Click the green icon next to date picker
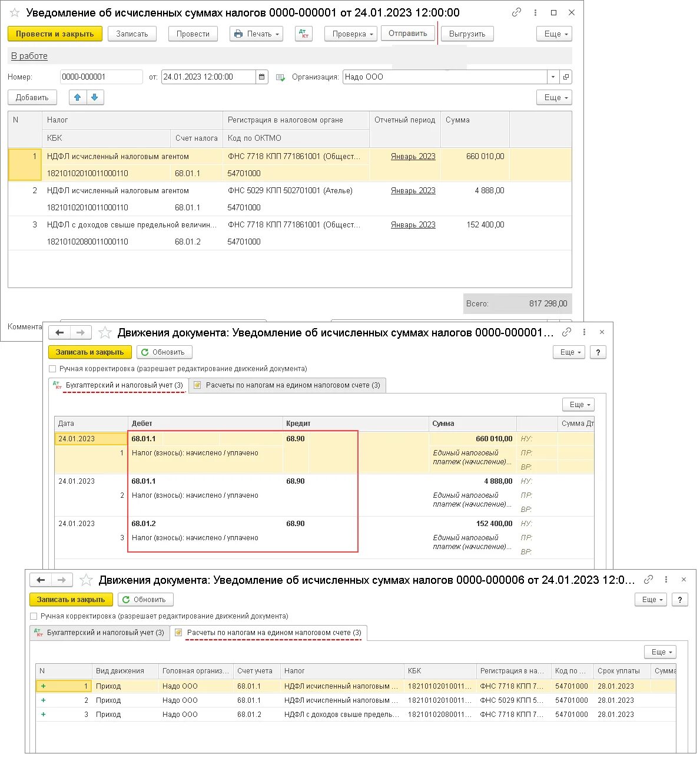The width and height of the screenshot is (700, 757). click(280, 77)
